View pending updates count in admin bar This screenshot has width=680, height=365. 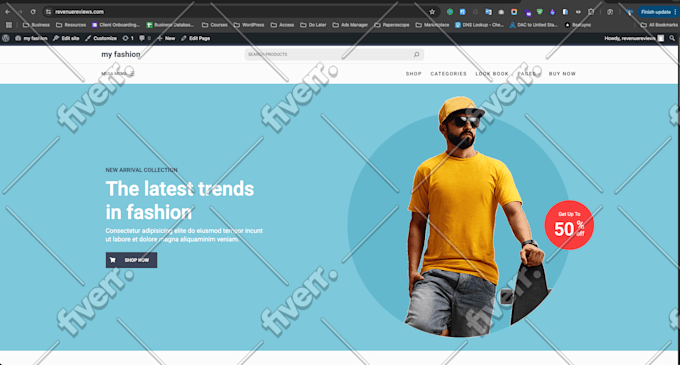point(128,38)
